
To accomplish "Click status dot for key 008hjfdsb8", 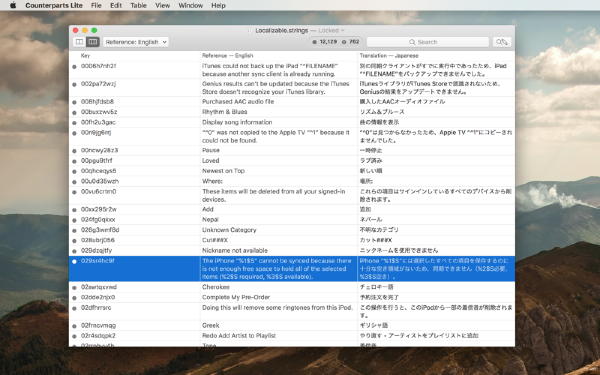I will point(74,102).
